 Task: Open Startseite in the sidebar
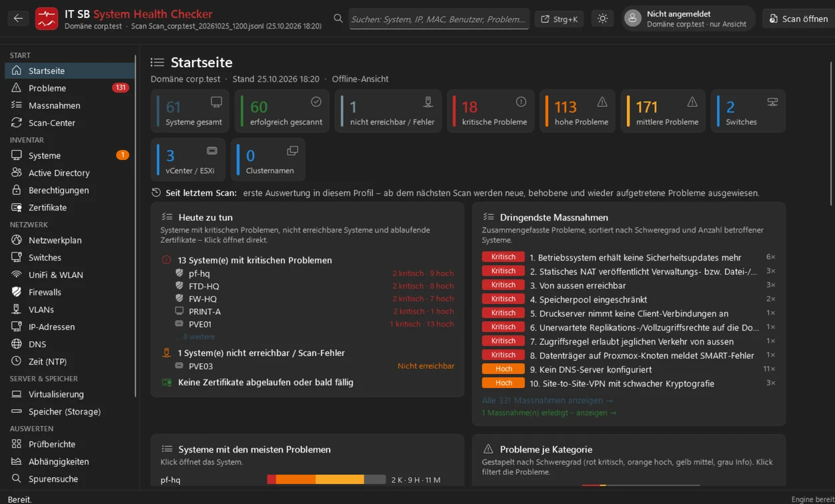pyautogui.click(x=69, y=71)
